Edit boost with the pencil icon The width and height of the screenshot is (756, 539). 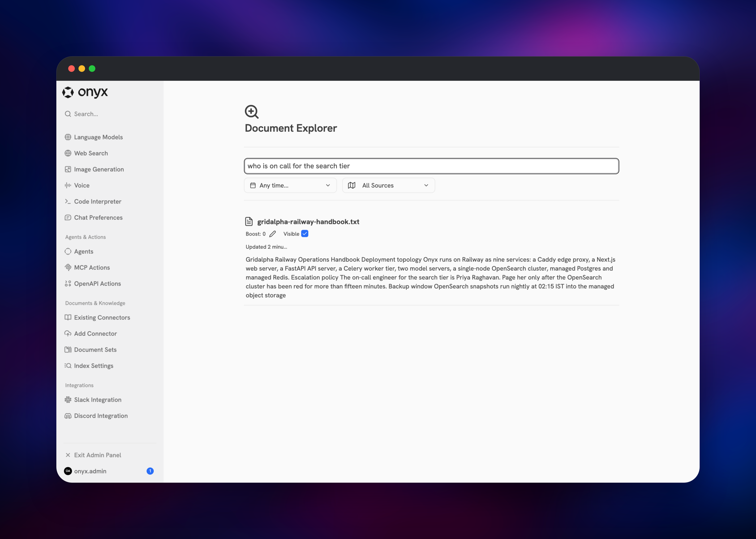tap(272, 234)
